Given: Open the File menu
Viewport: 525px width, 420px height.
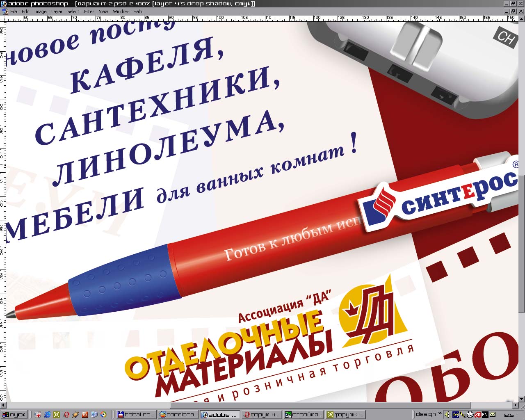Looking at the screenshot, I should [x=14, y=11].
